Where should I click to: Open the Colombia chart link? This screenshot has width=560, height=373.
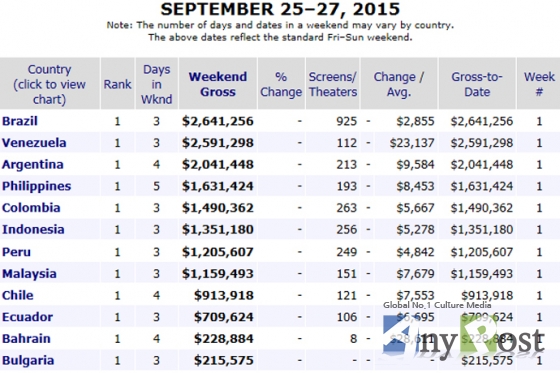31,208
